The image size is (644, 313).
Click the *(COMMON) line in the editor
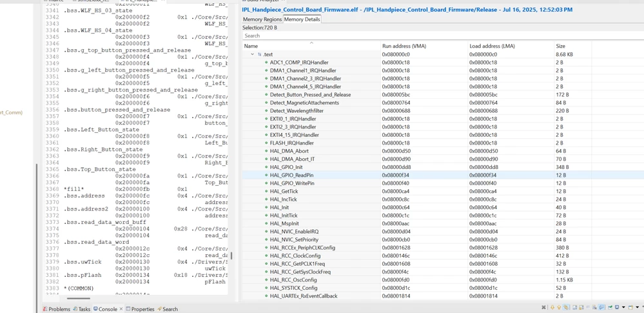coord(79,288)
